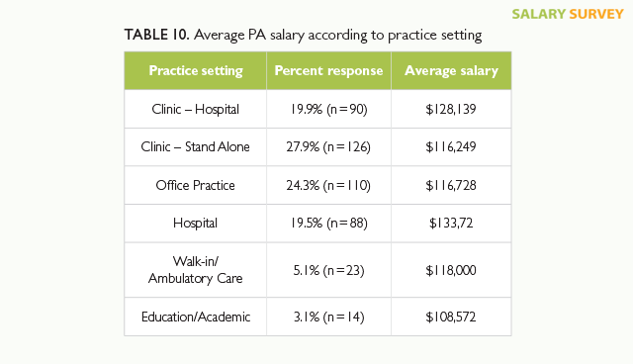
Task: Click the Clinic – Stand Alone cell
Action: point(196,147)
